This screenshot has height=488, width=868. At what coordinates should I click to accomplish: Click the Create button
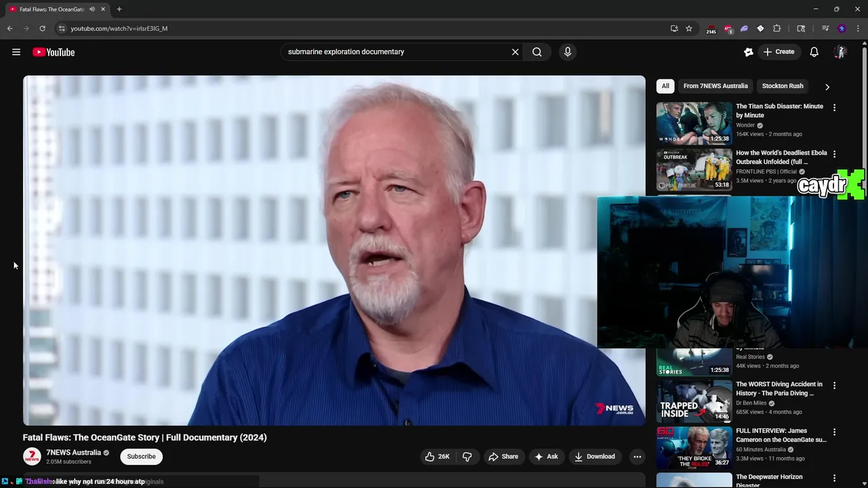(x=778, y=52)
